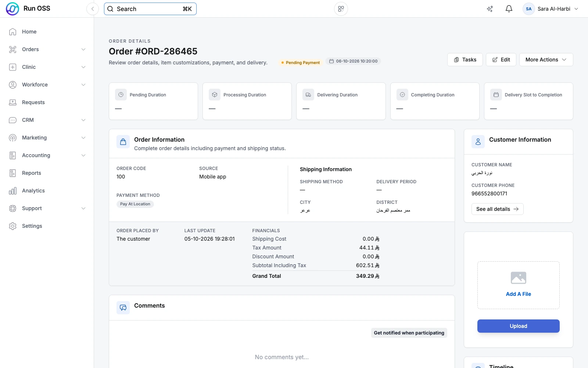The width and height of the screenshot is (588, 368).
Task: Click the Requests sidebar icon
Action: [x=12, y=102]
